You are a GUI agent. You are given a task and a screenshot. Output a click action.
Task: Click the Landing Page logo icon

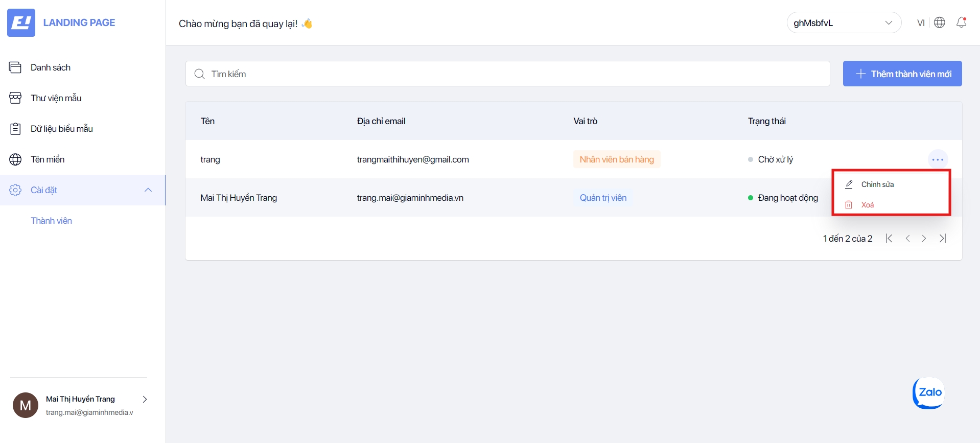coord(21,22)
